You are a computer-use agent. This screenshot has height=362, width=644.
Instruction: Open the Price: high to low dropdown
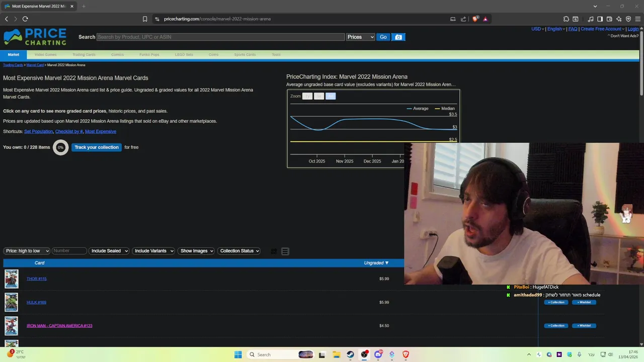[27, 251]
